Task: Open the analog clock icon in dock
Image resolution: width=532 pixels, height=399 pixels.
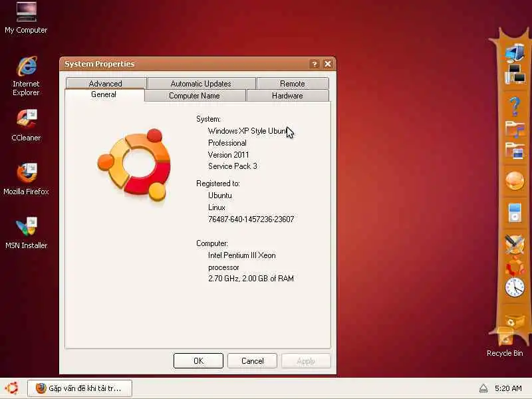Action: 515,287
